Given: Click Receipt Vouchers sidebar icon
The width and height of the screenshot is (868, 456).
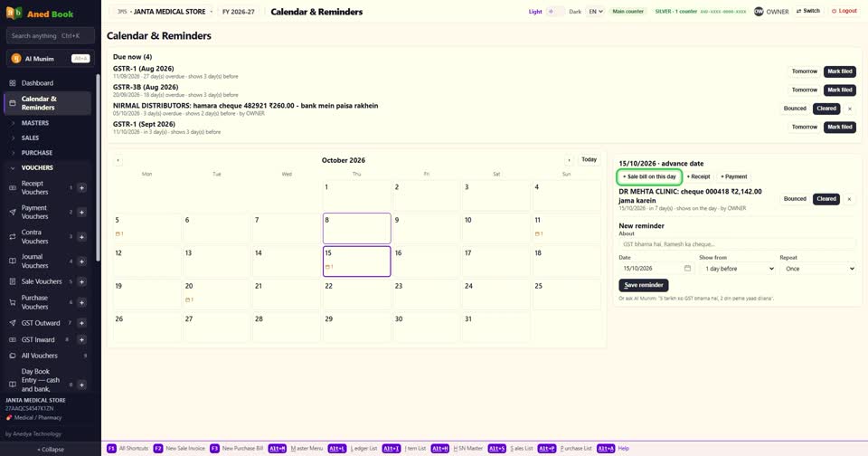Looking at the screenshot, I should [x=12, y=188].
